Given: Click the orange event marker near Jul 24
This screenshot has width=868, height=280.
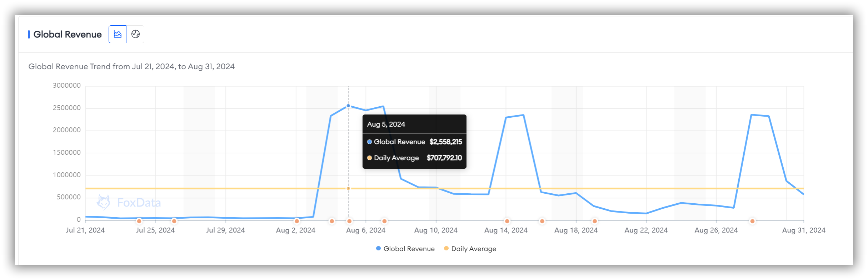Looking at the screenshot, I should coord(139,221).
